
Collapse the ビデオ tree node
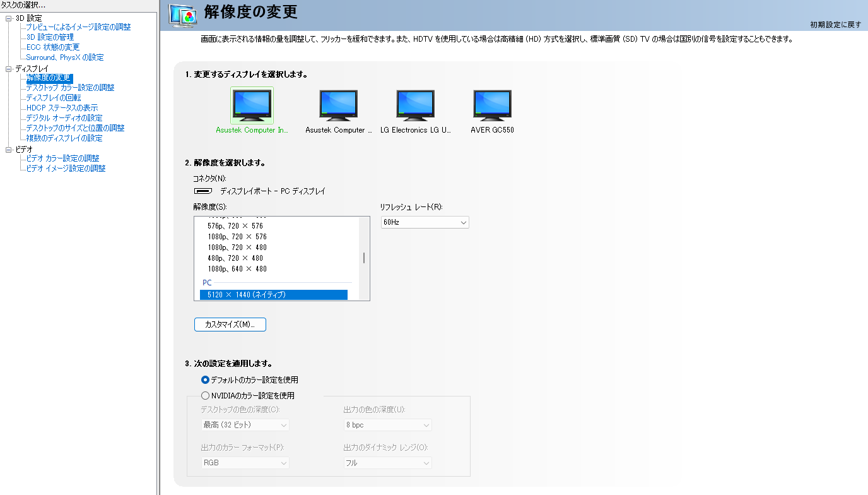click(9, 150)
